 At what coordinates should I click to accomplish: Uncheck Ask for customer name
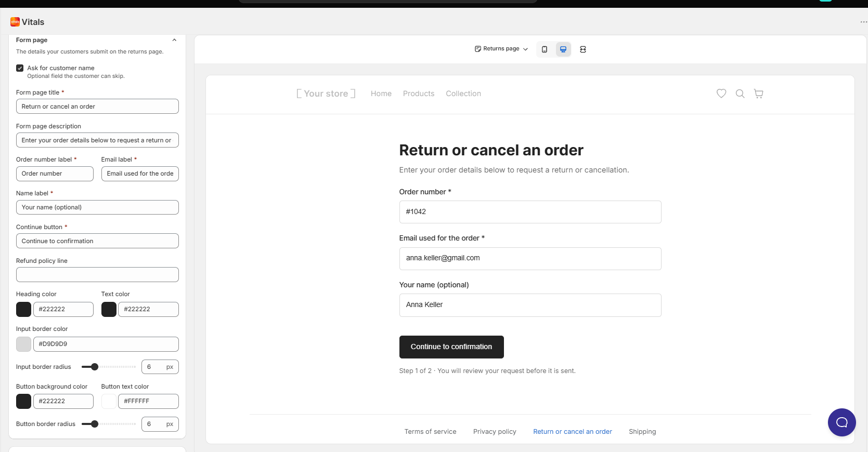[20, 68]
